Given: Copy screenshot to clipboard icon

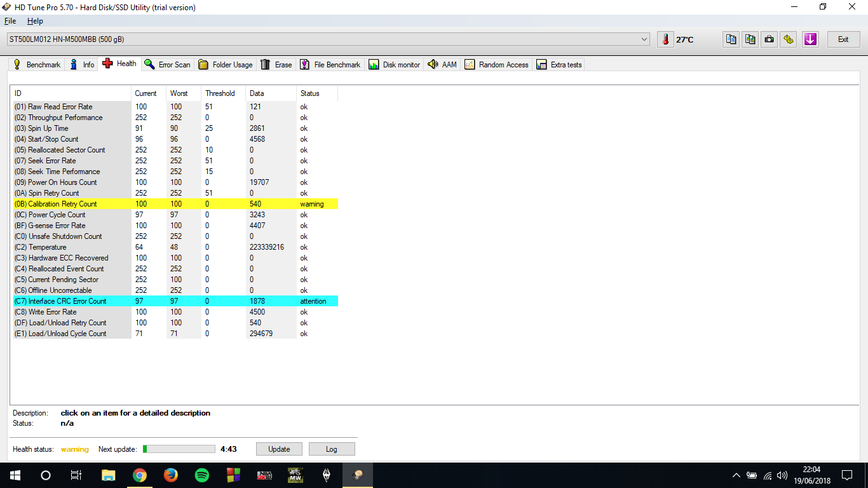Looking at the screenshot, I should 750,39.
